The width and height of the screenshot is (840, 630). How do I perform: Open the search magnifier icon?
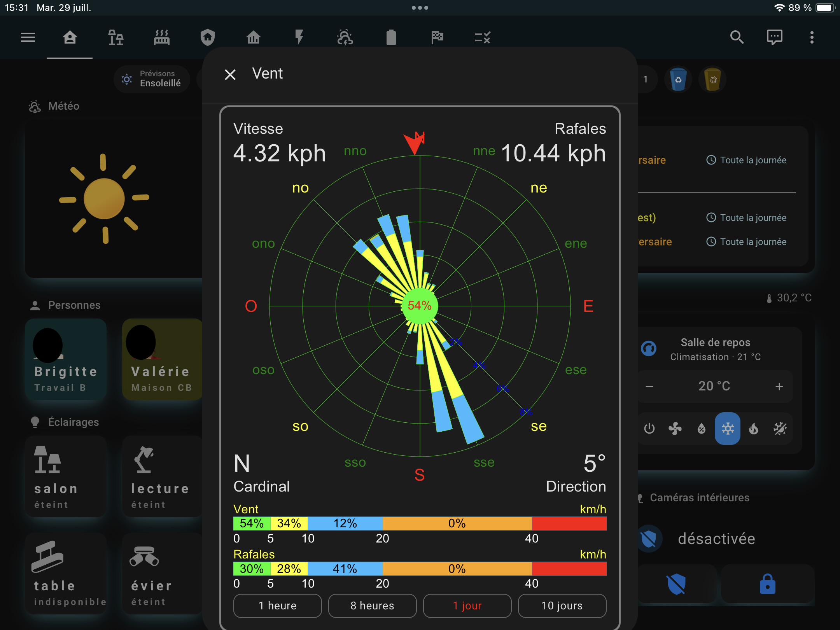click(x=737, y=37)
